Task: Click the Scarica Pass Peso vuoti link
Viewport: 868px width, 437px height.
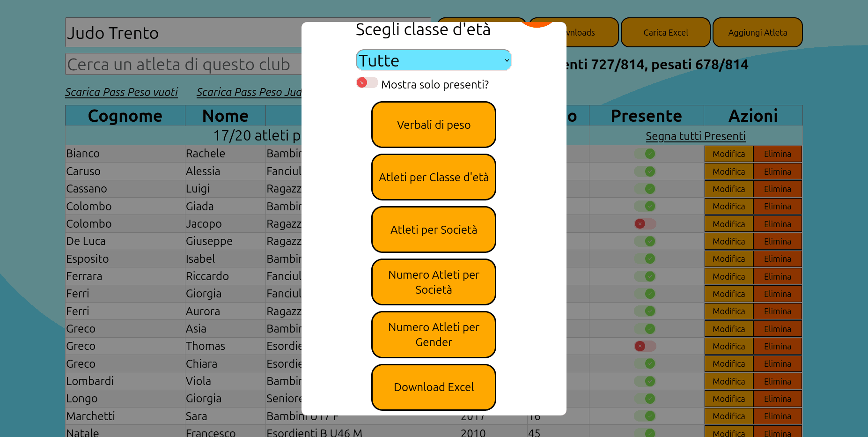Action: pyautogui.click(x=121, y=92)
